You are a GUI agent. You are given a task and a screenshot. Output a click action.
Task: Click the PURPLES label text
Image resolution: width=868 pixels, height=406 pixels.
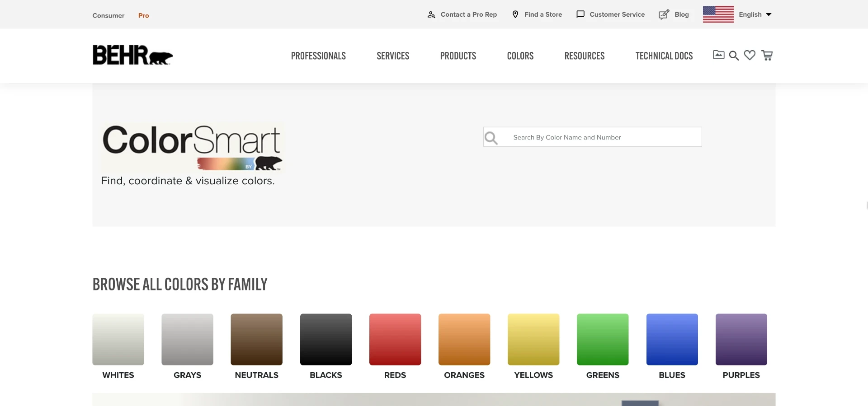point(741,375)
